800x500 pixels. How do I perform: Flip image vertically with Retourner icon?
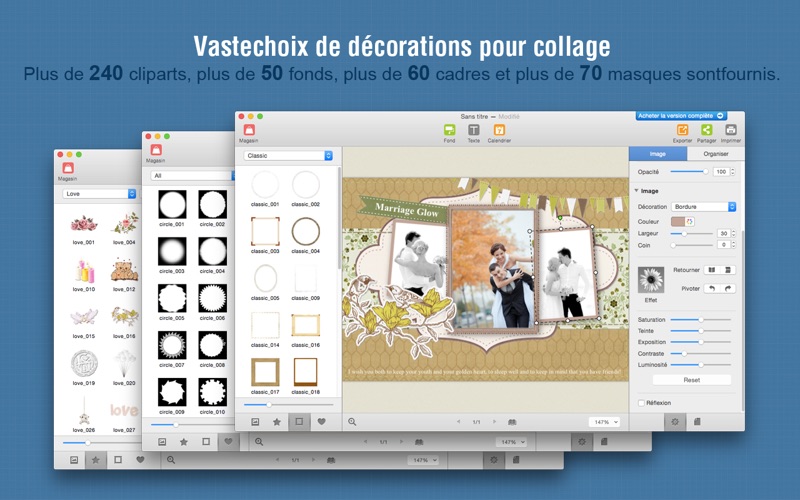coord(728,270)
